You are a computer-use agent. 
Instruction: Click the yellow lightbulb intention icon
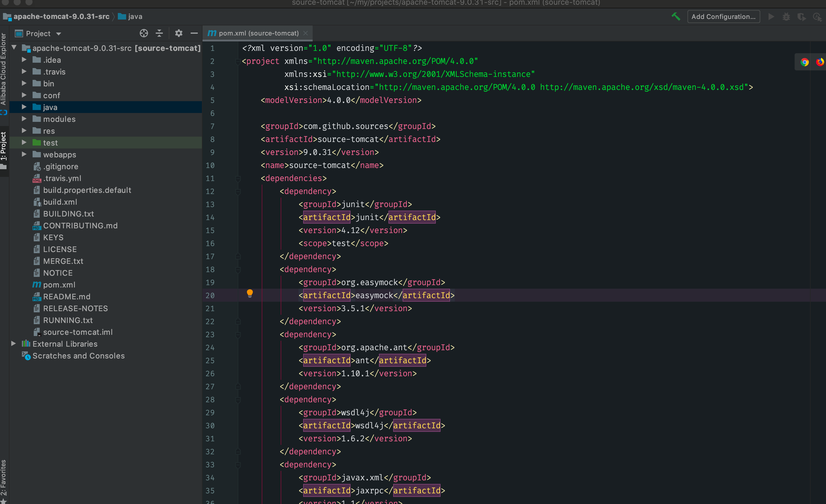coord(250,293)
